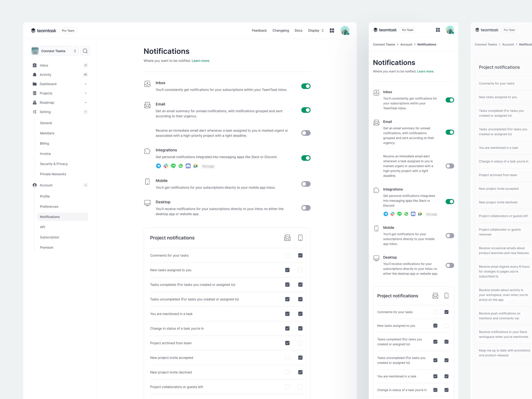532x399 pixels.
Task: Open Security & Privacy settings page
Action: (x=54, y=164)
